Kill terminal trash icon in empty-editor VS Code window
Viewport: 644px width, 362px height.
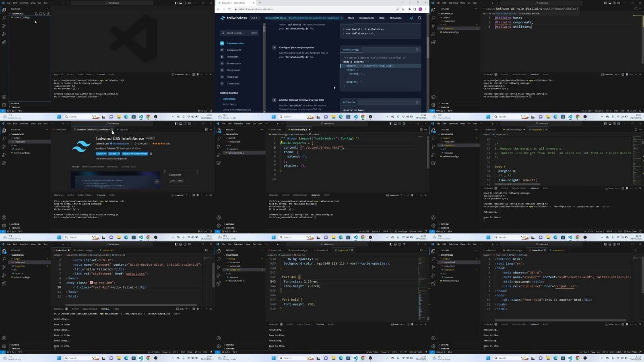[198, 74]
